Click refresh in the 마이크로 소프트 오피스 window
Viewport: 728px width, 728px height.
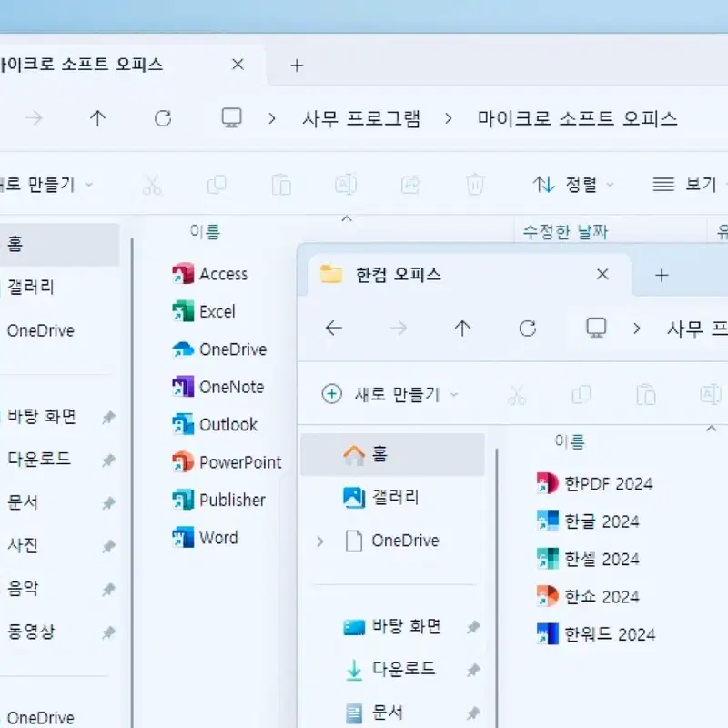(x=163, y=118)
